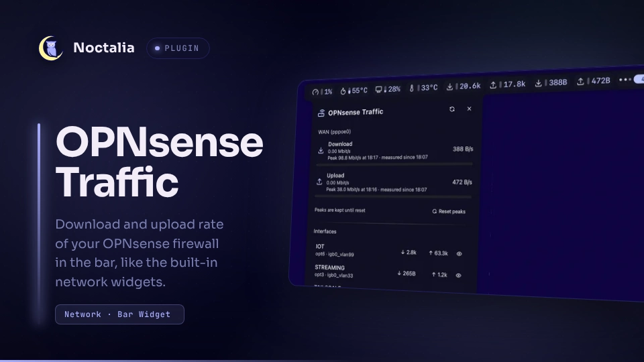Click the 'Noctalia' brand name
Image resolution: width=644 pixels, height=362 pixels.
coord(104,48)
